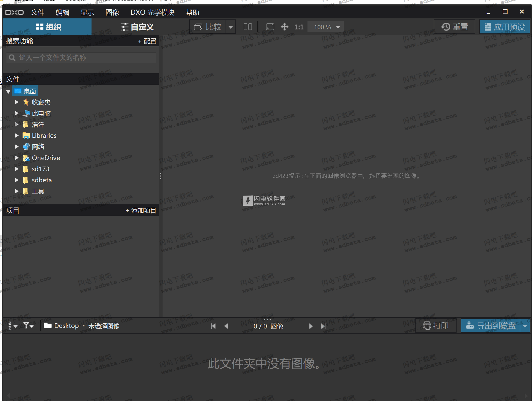The image size is (532, 401).
Task: Click the 比较 compare button
Action: point(208,27)
